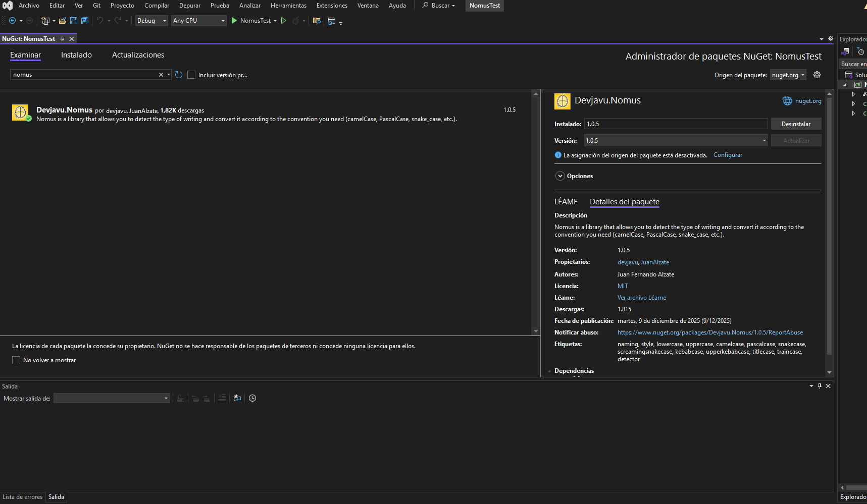Check the No volver a mostrar box
The height and width of the screenshot is (504, 867).
(16, 360)
